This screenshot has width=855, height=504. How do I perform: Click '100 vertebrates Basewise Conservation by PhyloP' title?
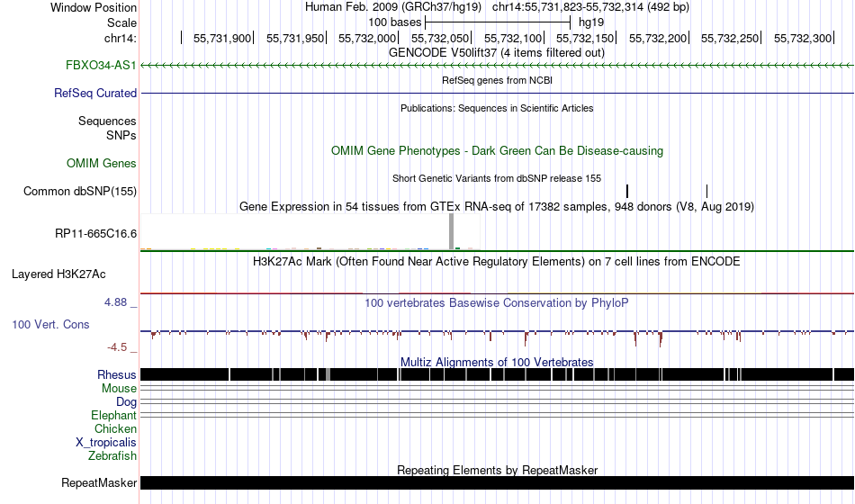tap(497, 302)
